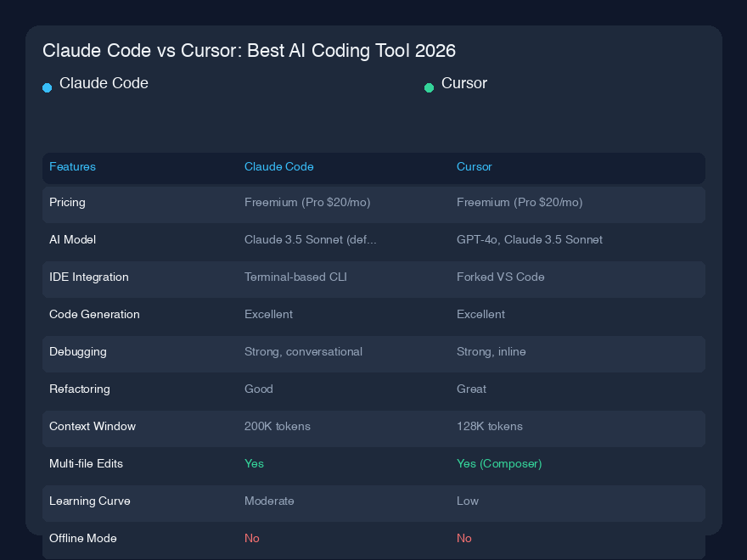Click the 'Strong, inline' cell
747x560 pixels.
pos(491,352)
